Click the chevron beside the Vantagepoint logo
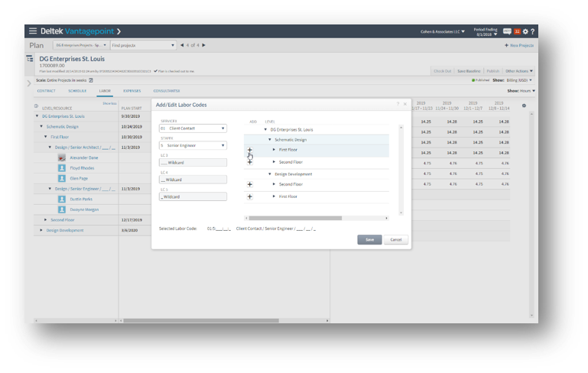Screen dimensions: 588x373 119,31
